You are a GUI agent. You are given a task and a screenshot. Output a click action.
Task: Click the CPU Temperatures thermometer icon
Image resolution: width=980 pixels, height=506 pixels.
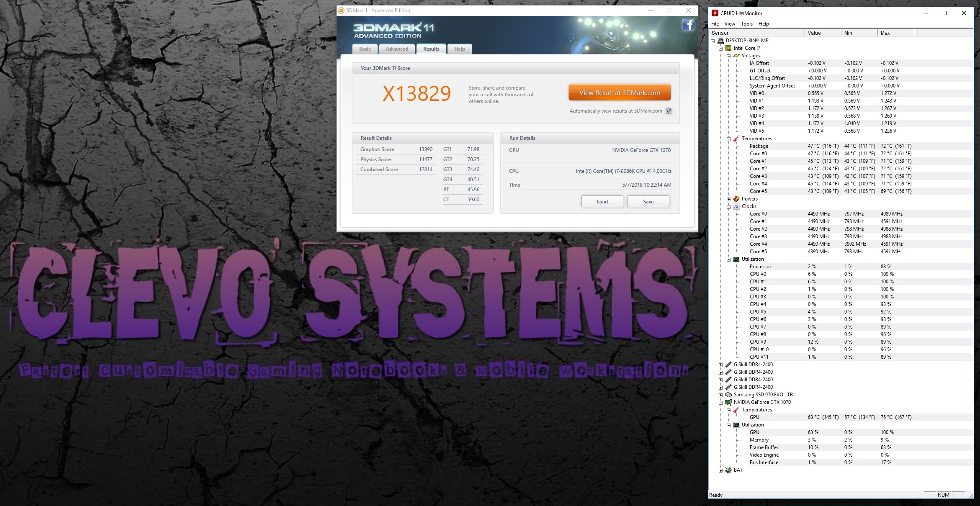pyautogui.click(x=736, y=139)
